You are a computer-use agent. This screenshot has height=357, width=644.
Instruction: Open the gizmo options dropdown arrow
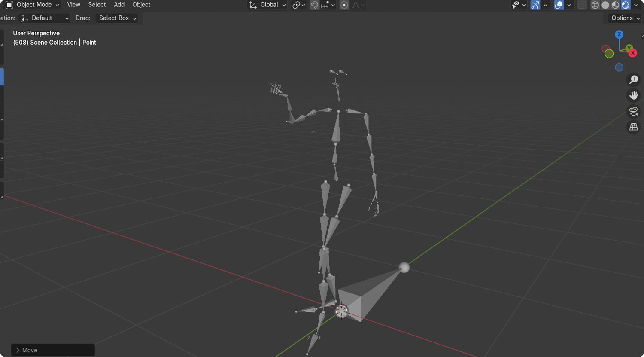(x=545, y=5)
